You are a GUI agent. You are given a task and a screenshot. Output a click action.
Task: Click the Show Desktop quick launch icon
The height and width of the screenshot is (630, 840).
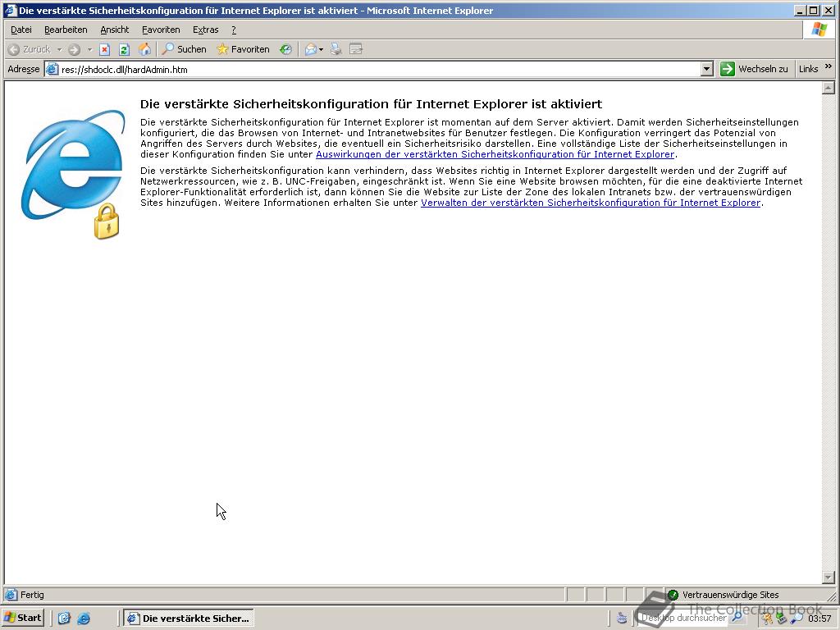pos(64,619)
